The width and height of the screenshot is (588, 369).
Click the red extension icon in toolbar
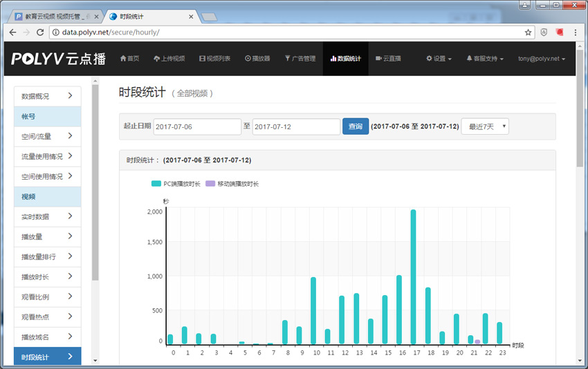tap(560, 32)
